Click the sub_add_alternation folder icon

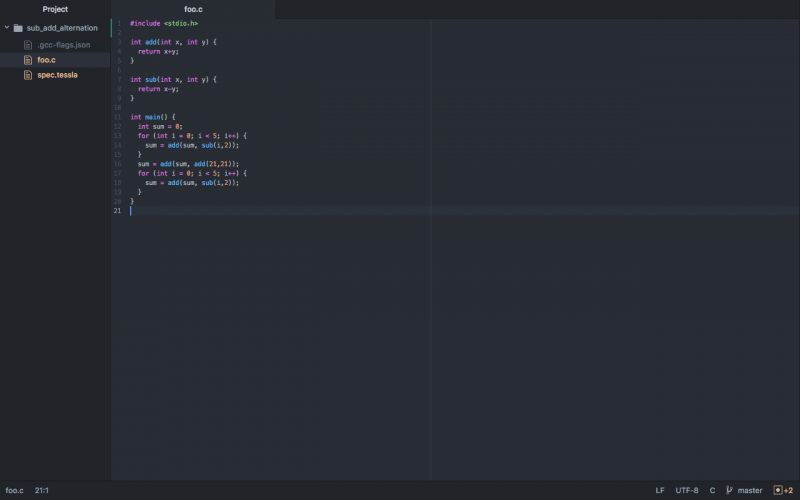pyautogui.click(x=18, y=28)
